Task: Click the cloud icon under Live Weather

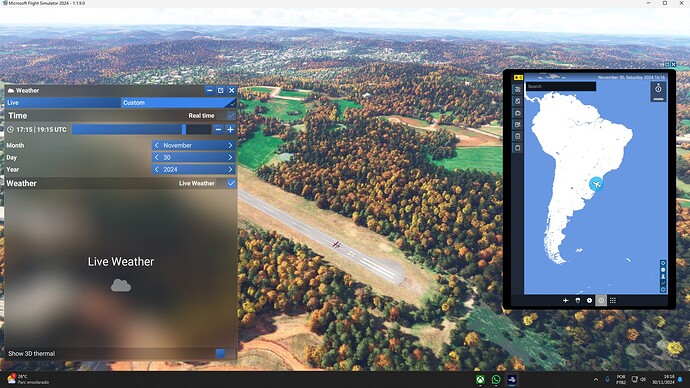Action: pos(121,286)
